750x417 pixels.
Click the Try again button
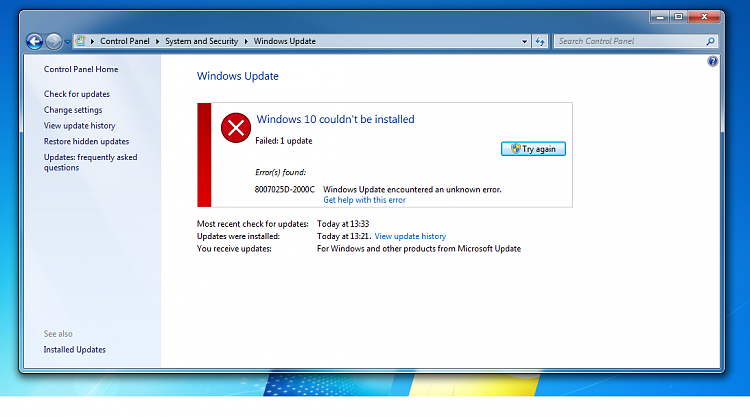click(533, 149)
